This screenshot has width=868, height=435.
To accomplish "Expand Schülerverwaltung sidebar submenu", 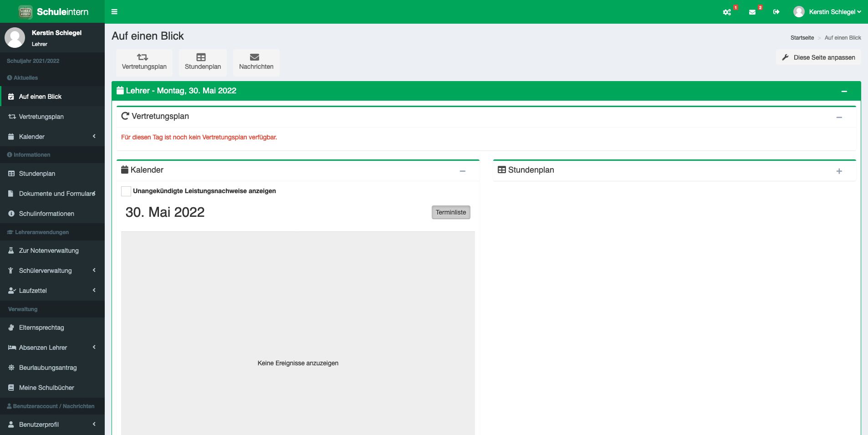I will (x=94, y=270).
